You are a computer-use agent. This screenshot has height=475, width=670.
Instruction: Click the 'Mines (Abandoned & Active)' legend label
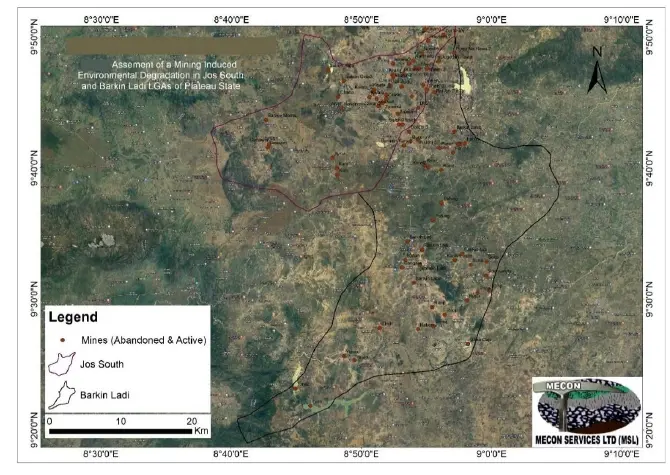(x=144, y=340)
